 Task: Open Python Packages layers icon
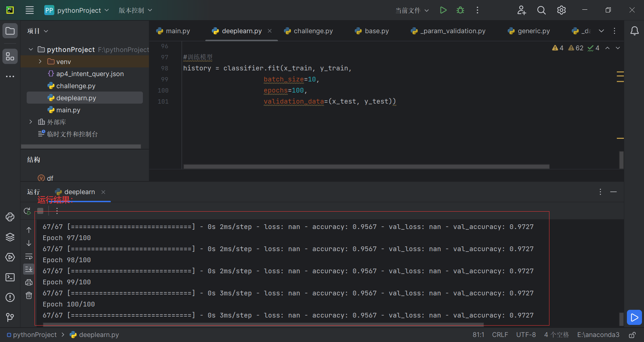10,237
